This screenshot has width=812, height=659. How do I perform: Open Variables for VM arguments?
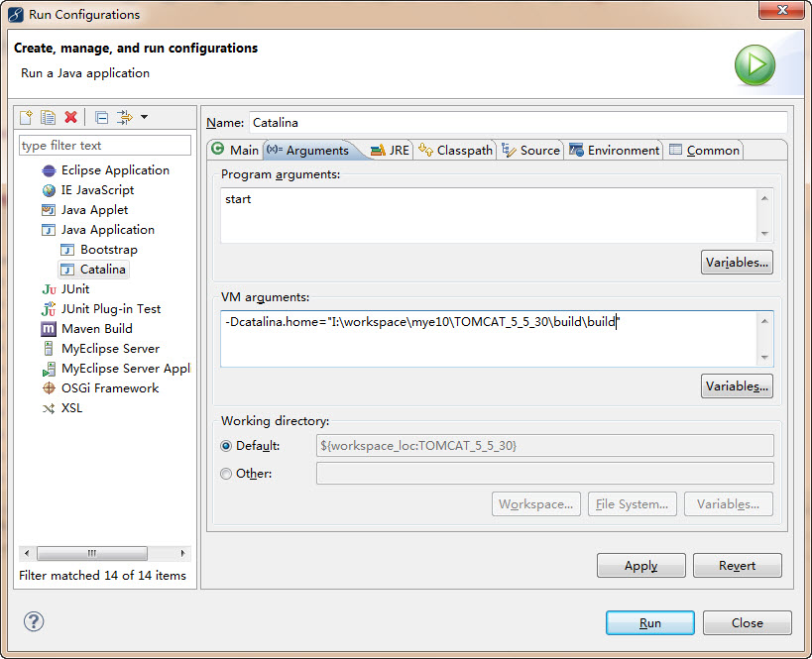(x=736, y=386)
